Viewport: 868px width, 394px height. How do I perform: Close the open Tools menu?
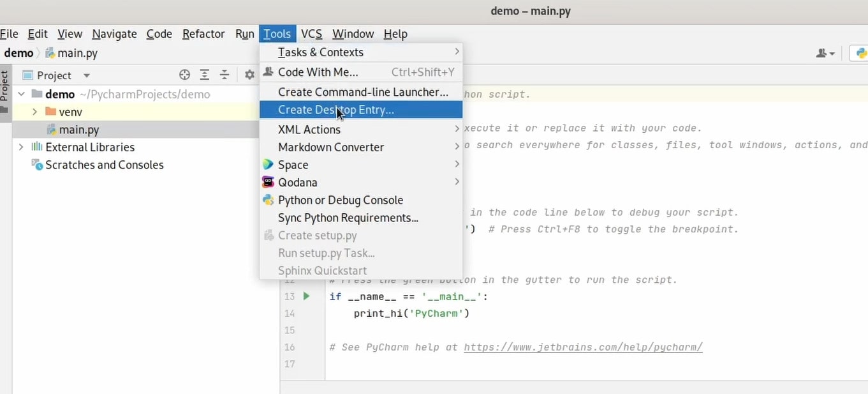pos(277,34)
